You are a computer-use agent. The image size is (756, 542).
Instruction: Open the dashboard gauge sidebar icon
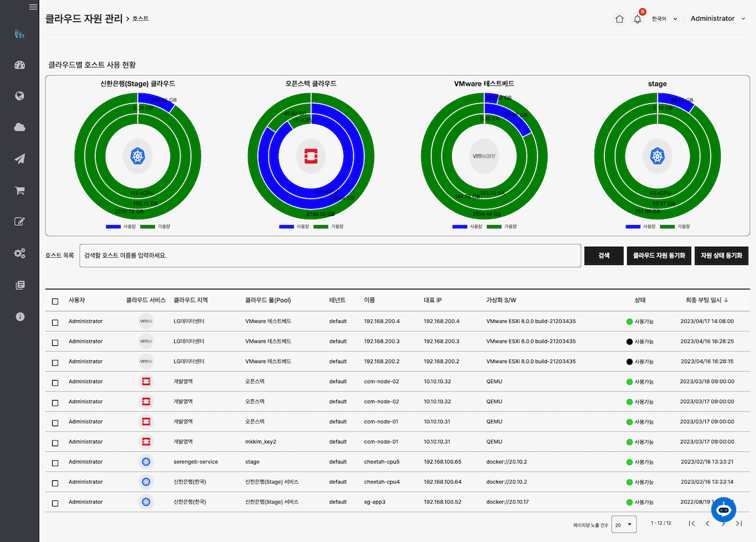[x=19, y=65]
